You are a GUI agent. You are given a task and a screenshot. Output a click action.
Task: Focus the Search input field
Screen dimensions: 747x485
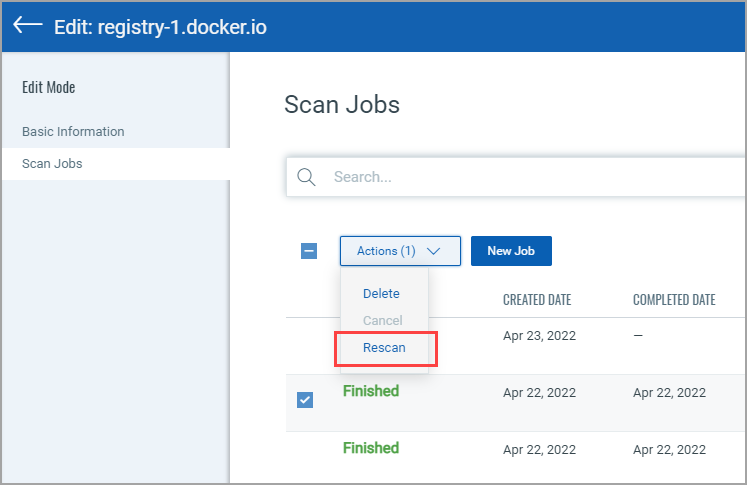pyautogui.click(x=530, y=177)
